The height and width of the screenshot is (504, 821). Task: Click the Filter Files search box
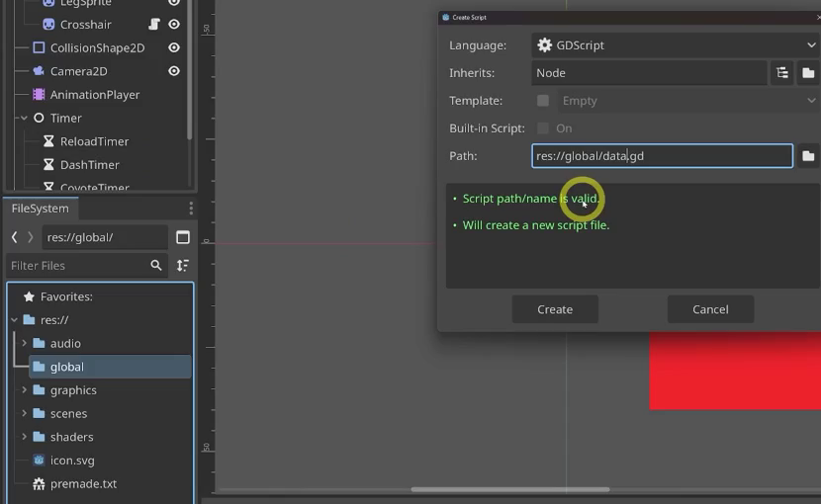(86, 266)
